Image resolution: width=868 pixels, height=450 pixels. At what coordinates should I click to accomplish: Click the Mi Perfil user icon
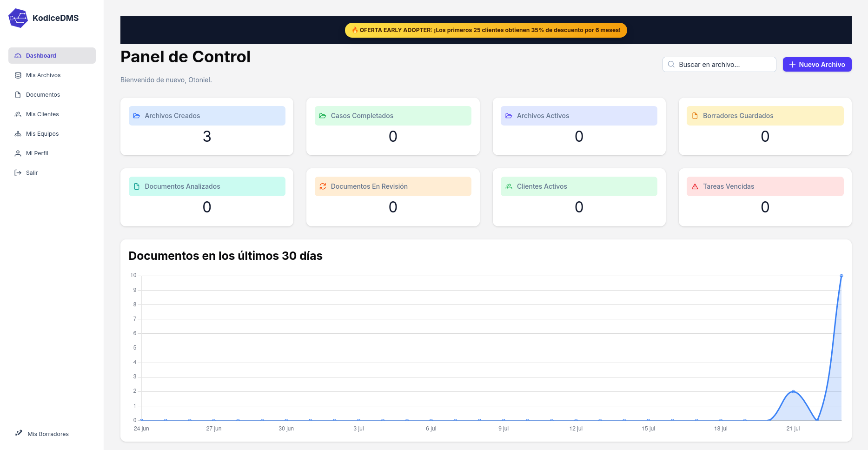click(x=18, y=153)
